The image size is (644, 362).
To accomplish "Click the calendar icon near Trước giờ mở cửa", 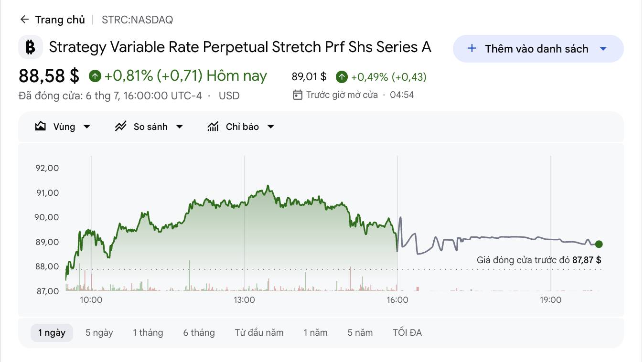I will pos(298,95).
